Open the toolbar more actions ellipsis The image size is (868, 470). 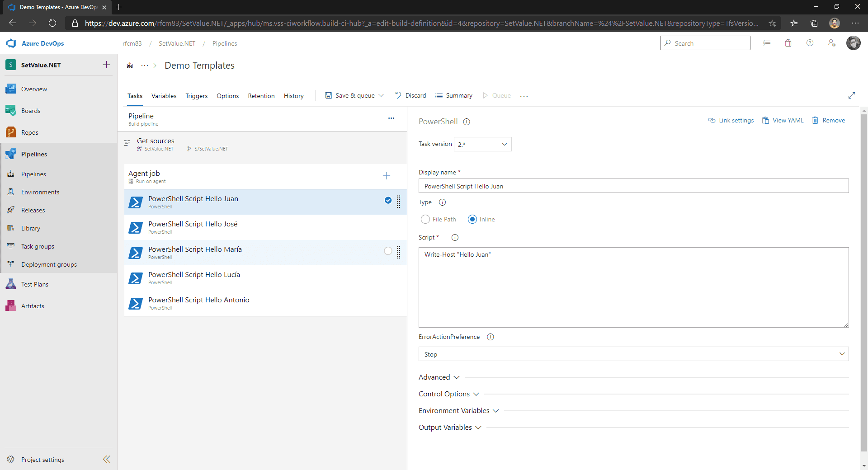tap(524, 96)
